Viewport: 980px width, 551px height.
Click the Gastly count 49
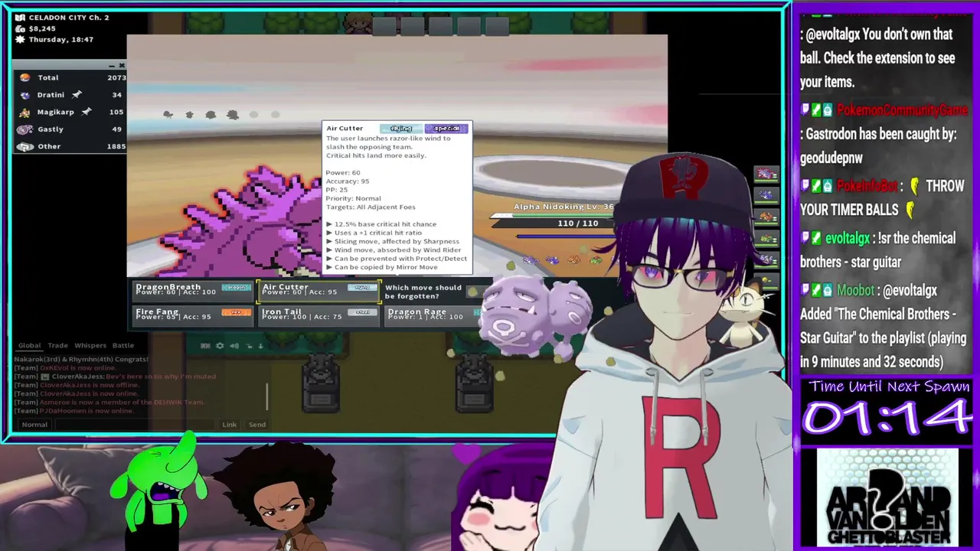tap(117, 129)
